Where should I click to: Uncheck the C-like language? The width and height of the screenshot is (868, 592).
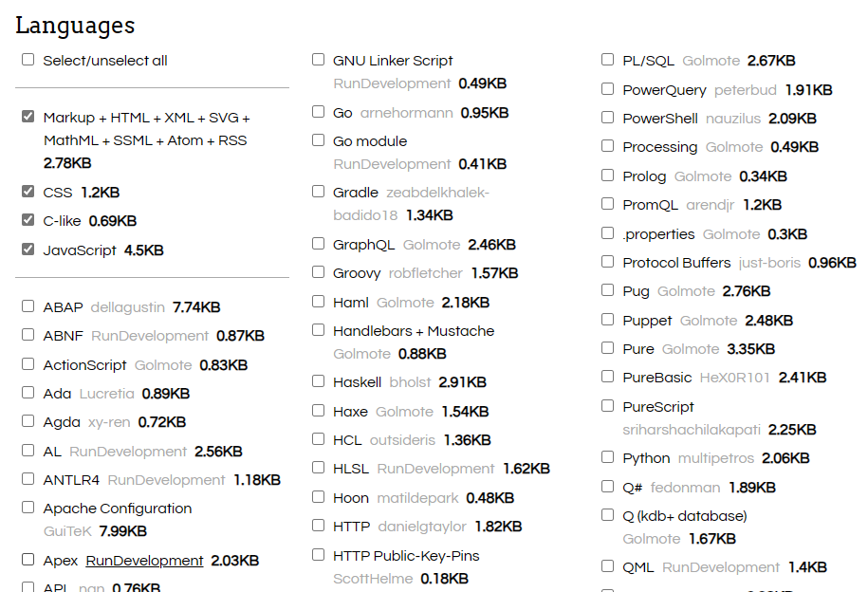pos(28,220)
